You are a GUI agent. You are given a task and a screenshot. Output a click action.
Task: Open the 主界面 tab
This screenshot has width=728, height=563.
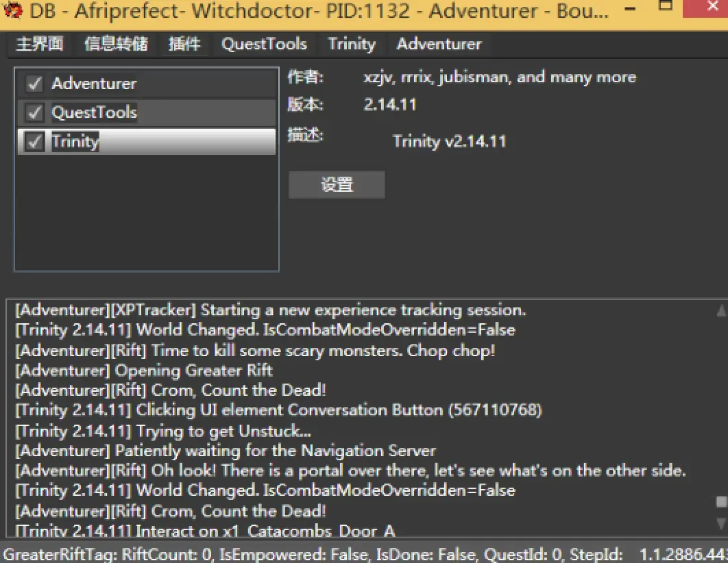tap(40, 45)
